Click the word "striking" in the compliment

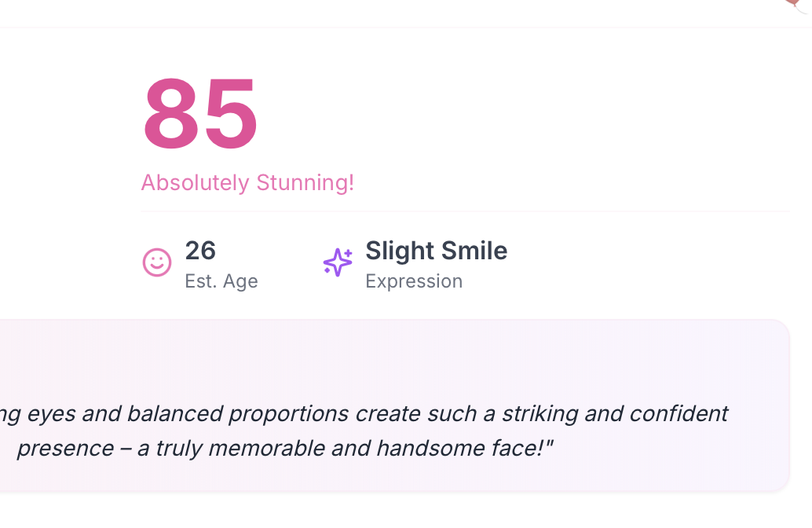click(x=540, y=413)
